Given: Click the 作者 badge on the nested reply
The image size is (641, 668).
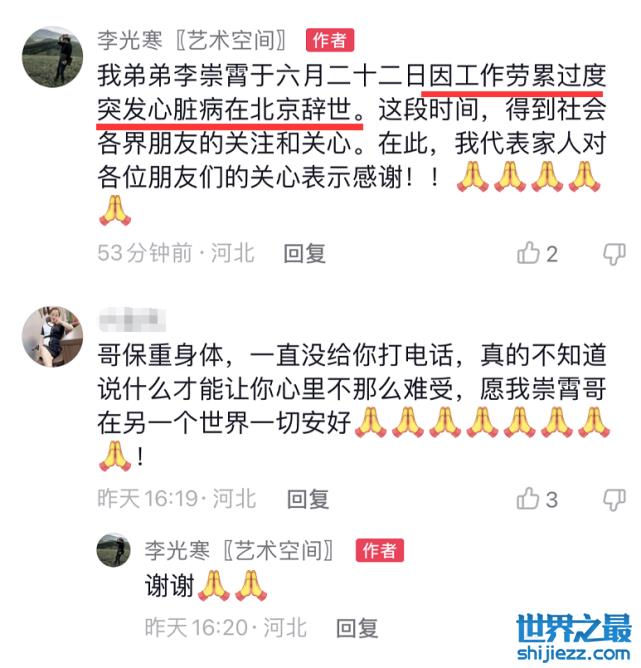Looking at the screenshot, I should pos(379,550).
